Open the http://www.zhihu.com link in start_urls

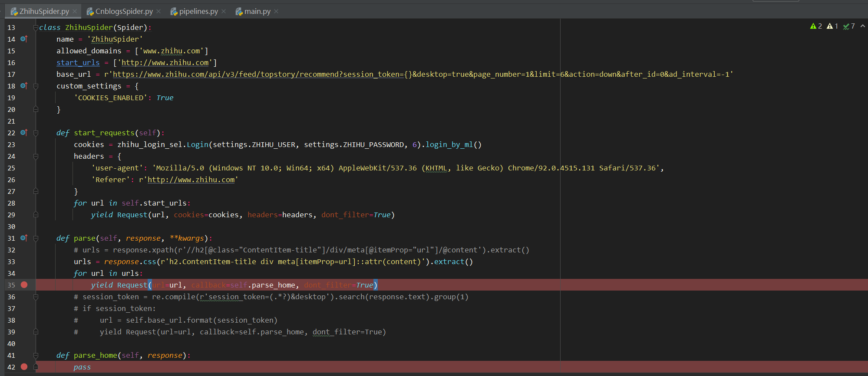coord(165,62)
